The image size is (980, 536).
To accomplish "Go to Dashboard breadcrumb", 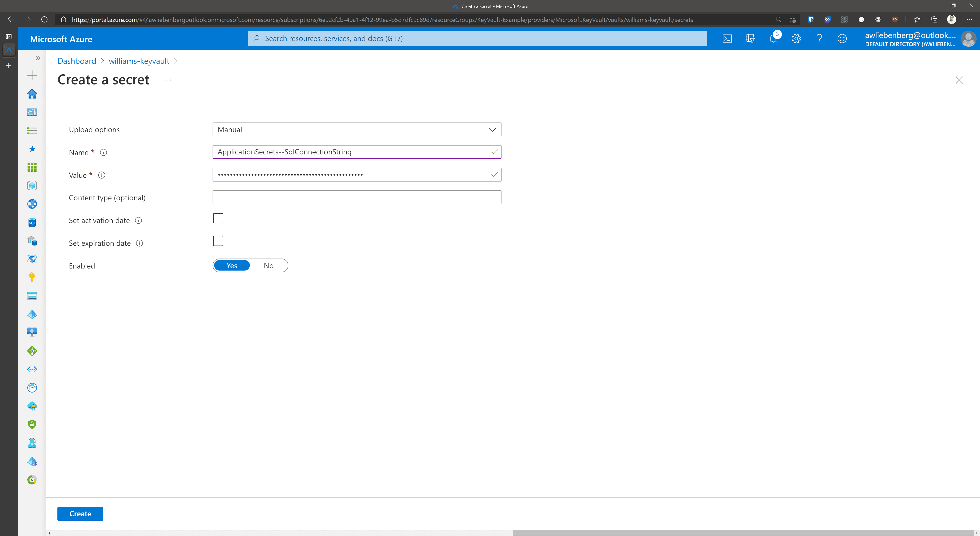I will point(77,61).
